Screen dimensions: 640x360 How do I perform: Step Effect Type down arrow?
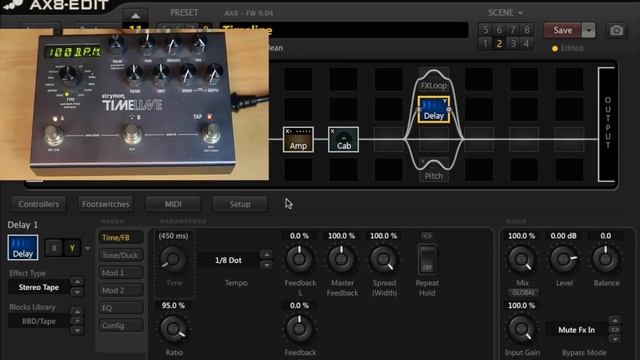(x=77, y=292)
